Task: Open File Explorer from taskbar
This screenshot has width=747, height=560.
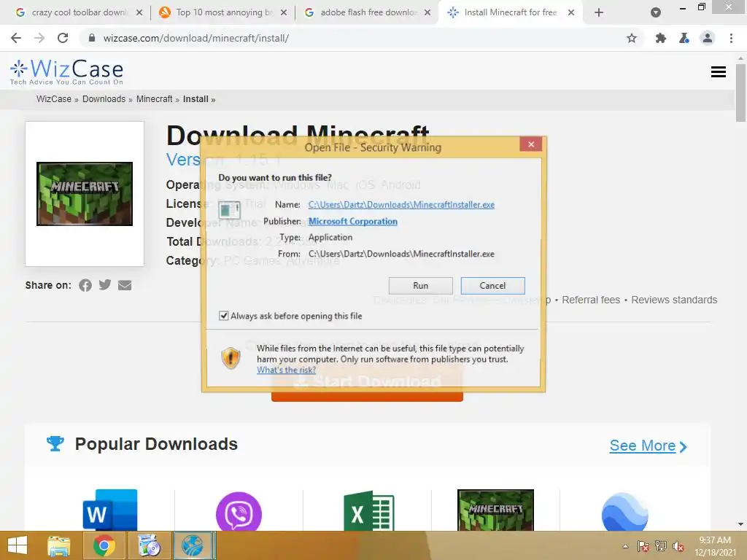Action: [59, 545]
